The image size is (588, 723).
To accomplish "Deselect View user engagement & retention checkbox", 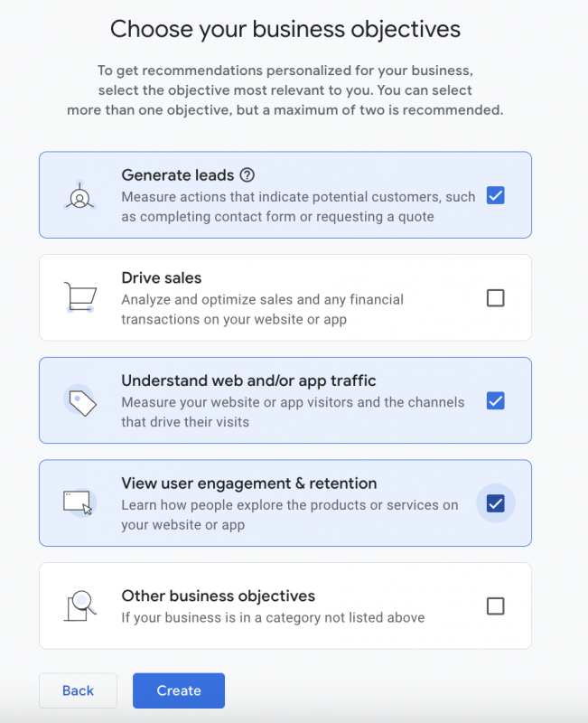I will tap(495, 503).
